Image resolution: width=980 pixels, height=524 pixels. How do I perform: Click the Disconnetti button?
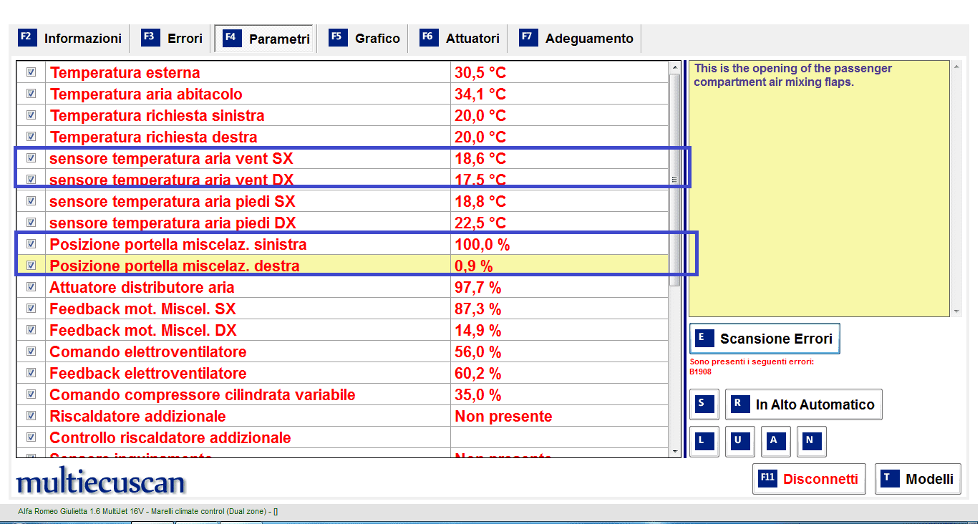click(809, 479)
